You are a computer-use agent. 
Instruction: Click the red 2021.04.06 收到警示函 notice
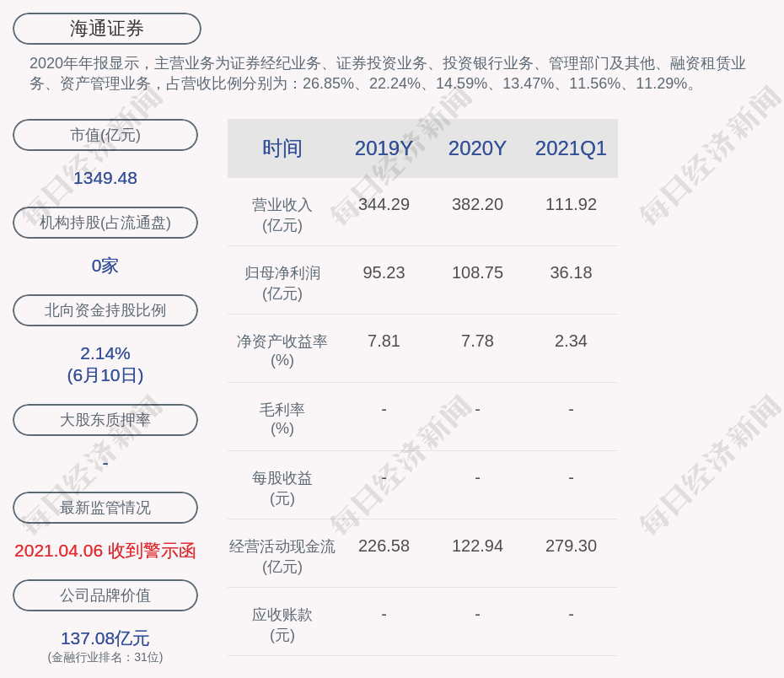(x=105, y=551)
